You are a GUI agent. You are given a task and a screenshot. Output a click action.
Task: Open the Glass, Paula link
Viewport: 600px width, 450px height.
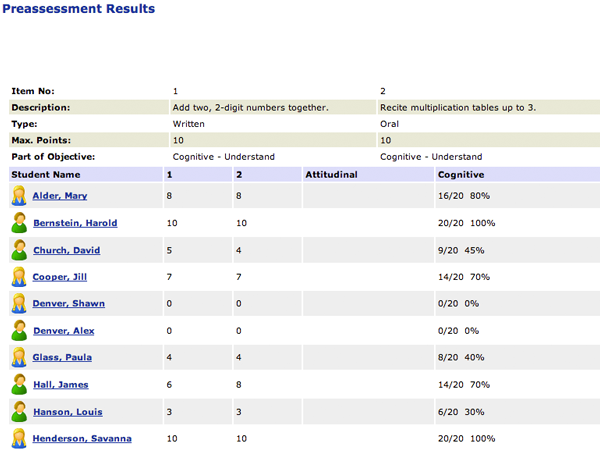[x=62, y=357]
